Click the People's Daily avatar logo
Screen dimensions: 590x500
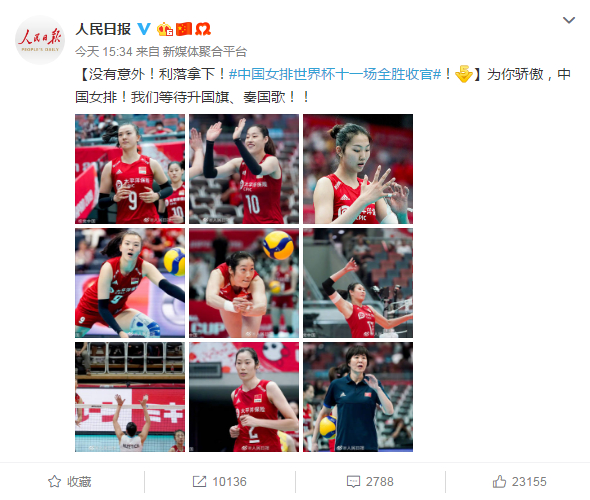40,40
